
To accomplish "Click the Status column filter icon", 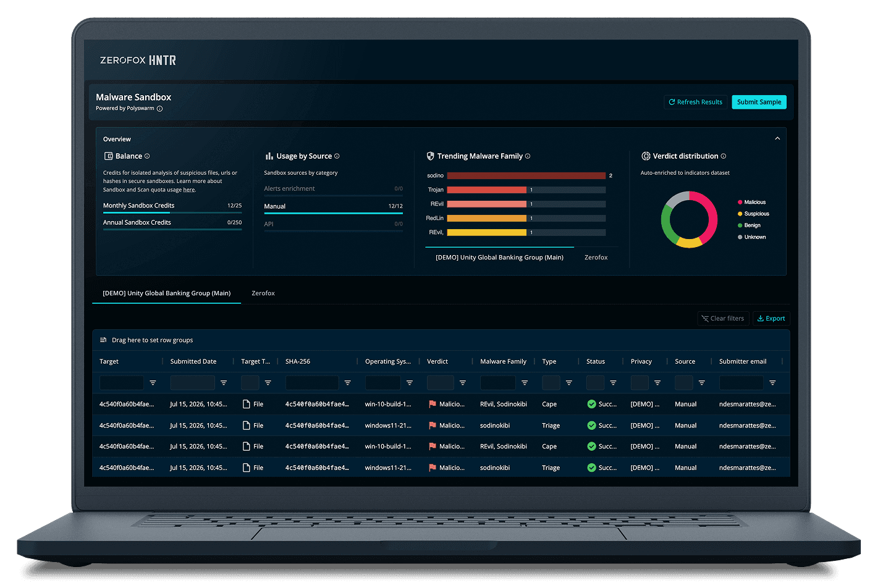I will click(614, 383).
